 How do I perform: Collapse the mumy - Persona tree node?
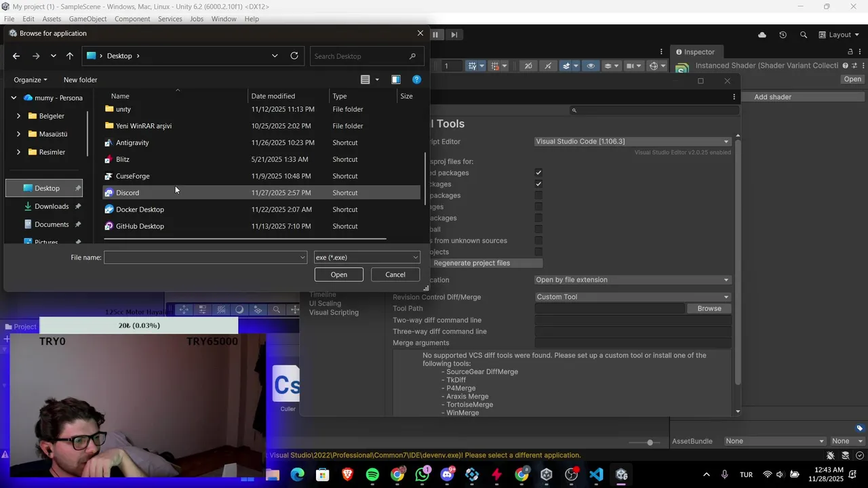click(x=14, y=98)
